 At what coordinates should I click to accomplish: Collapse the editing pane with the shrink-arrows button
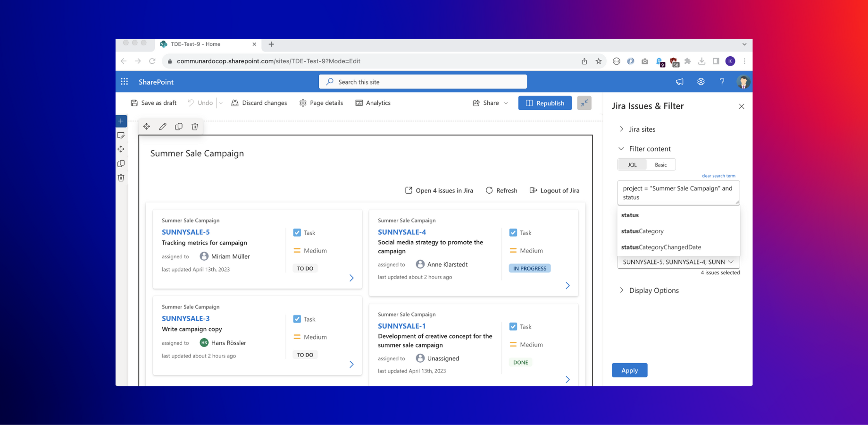tap(584, 103)
